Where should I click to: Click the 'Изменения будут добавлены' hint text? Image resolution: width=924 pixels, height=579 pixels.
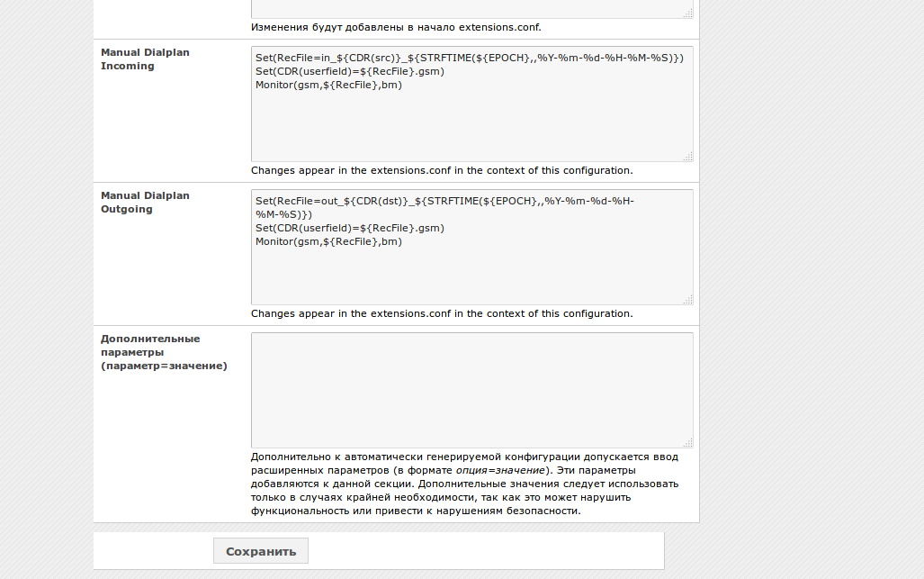[x=396, y=27]
